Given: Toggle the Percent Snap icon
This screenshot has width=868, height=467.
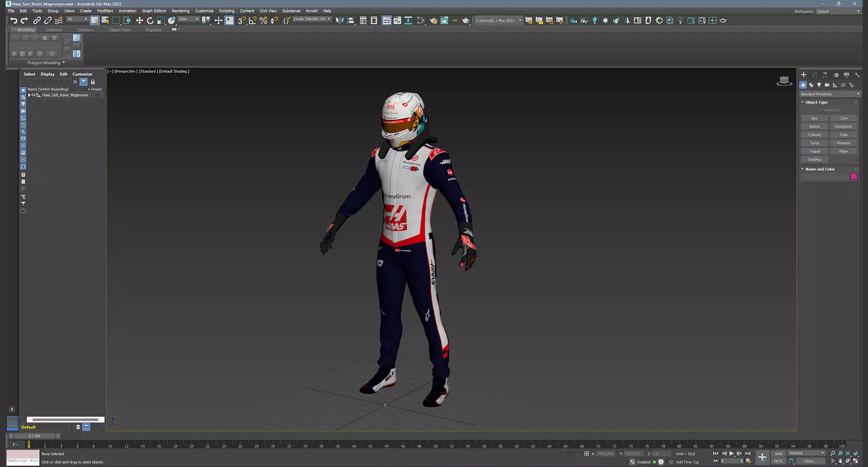Looking at the screenshot, I should 263,20.
